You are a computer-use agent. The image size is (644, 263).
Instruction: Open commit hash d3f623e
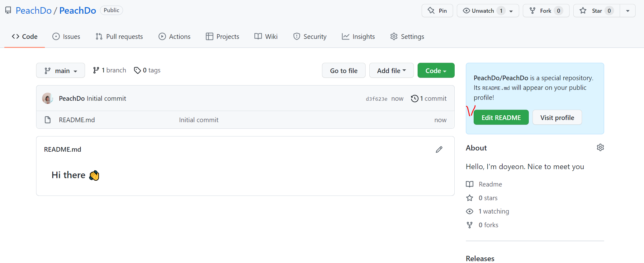click(376, 99)
